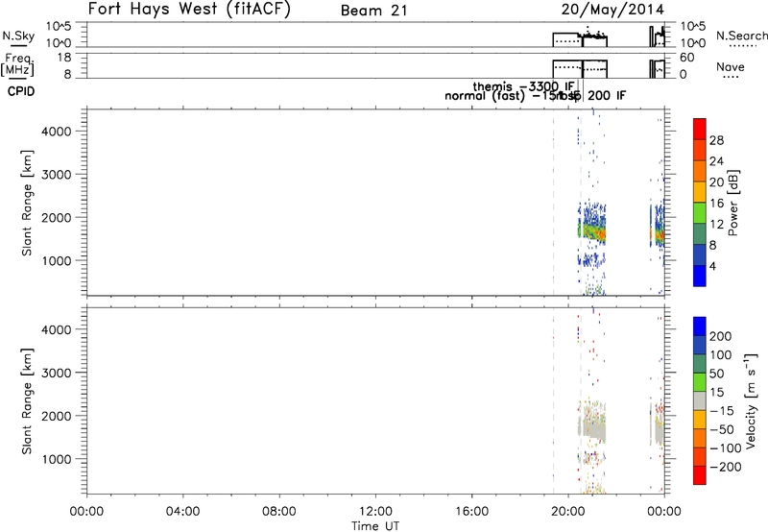Viewport: 768px width, 532px height.
Task: Click the '1000' tick in velocity panel
Action: (x=57, y=459)
